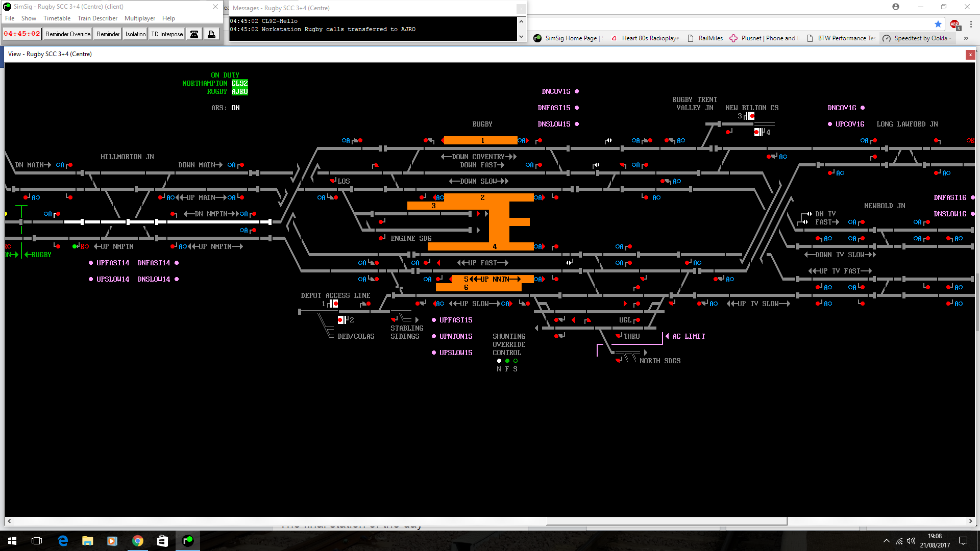The image size is (980, 551).
Task: Click the Isolation button
Action: click(x=135, y=34)
